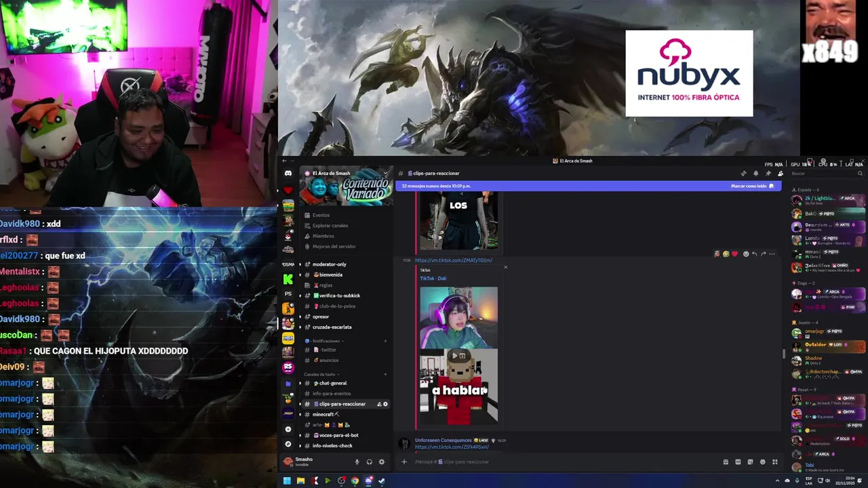Add reaction with the smiley icon

point(745,254)
